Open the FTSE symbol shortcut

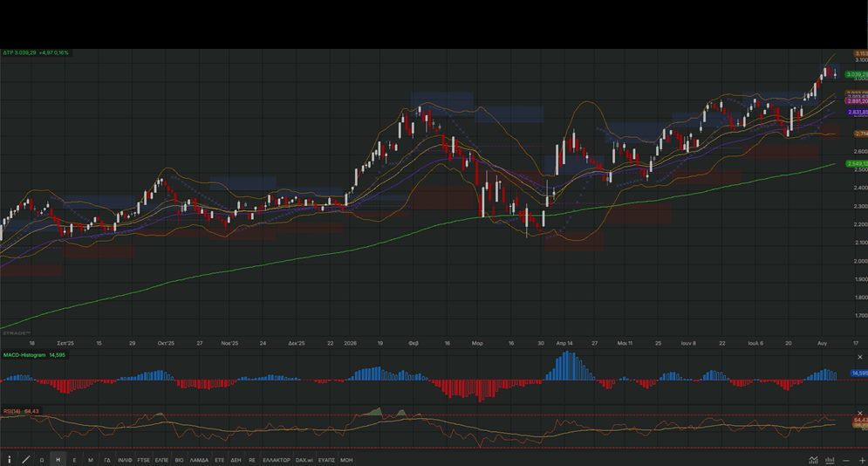[143, 460]
